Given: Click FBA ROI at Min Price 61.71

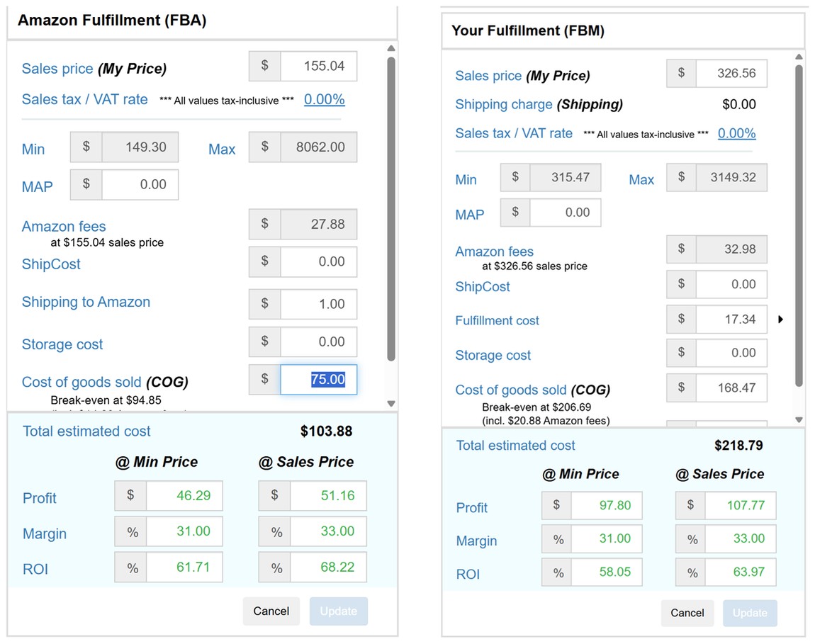Looking at the screenshot, I should click(184, 567).
